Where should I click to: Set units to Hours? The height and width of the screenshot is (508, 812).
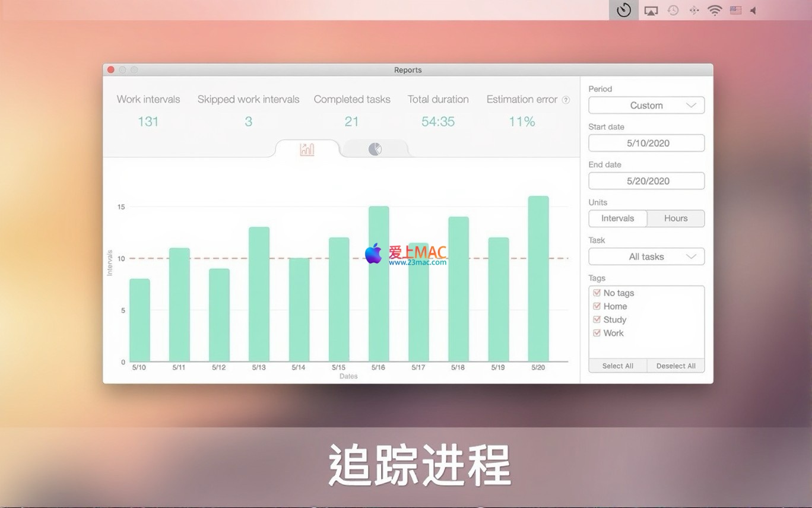pyautogui.click(x=675, y=218)
